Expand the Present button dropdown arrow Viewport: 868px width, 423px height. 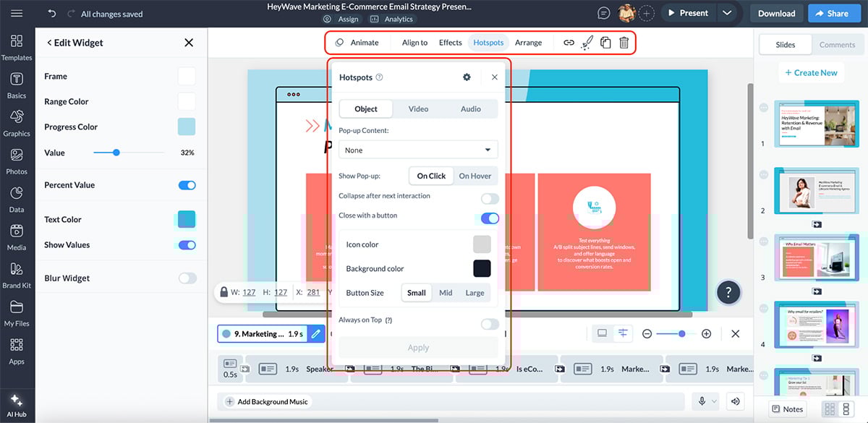point(728,12)
